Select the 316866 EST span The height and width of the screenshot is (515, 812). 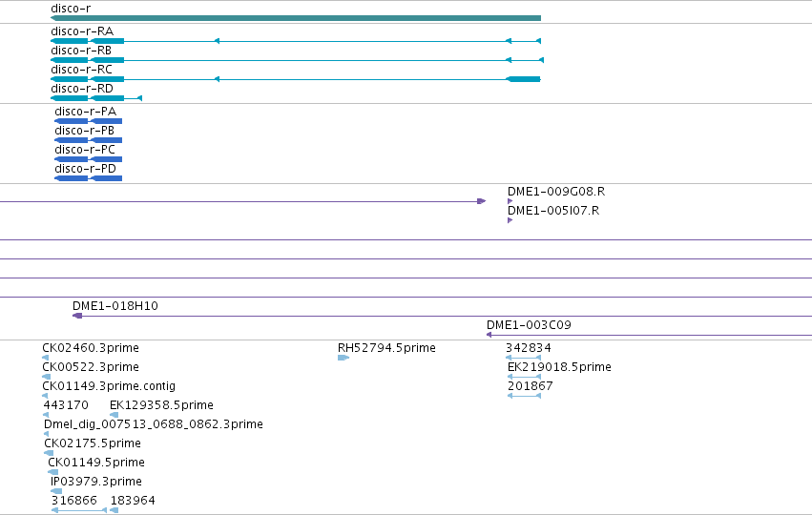click(79, 510)
